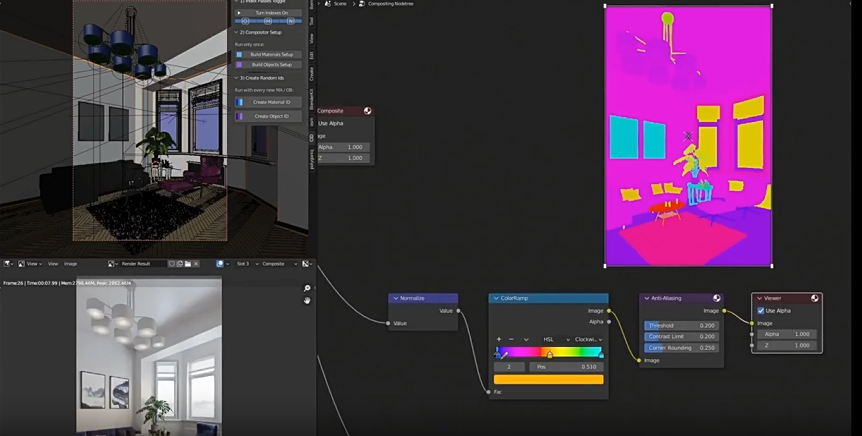Open the Image menu in image editor
This screenshot has width=862, height=436.
(71, 264)
